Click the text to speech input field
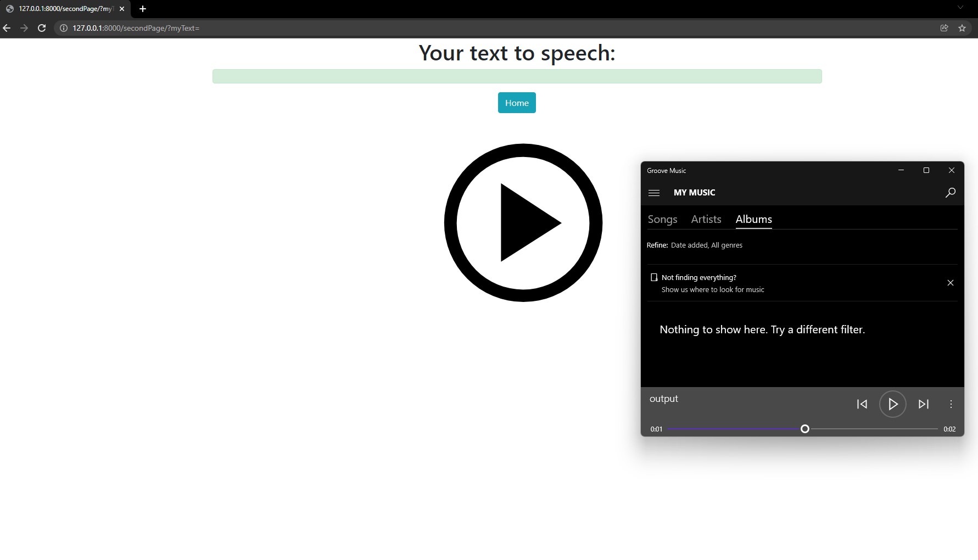This screenshot has width=978, height=560. (517, 76)
